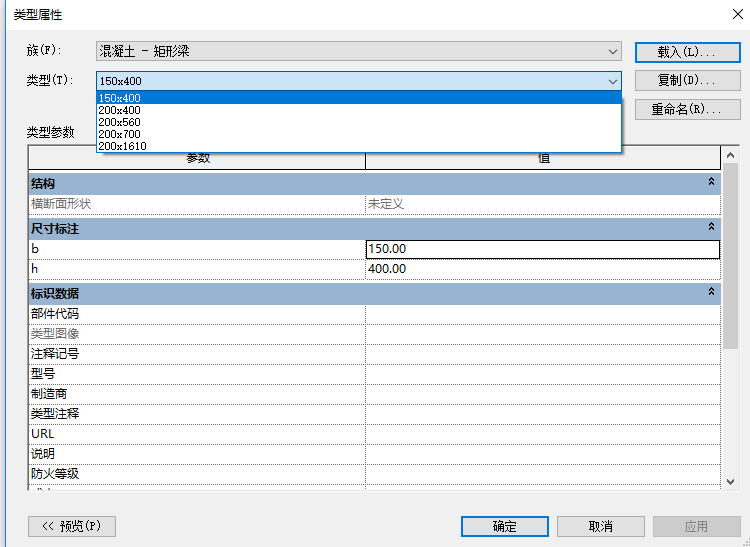Click the 部件代码 parameter label
The height and width of the screenshot is (547, 750).
pyautogui.click(x=55, y=314)
